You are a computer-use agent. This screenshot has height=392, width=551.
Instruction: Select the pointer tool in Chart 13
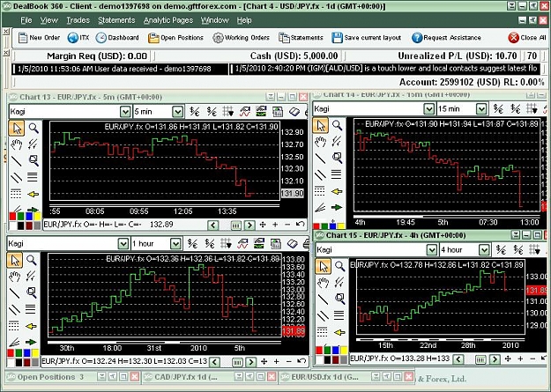[x=16, y=129]
